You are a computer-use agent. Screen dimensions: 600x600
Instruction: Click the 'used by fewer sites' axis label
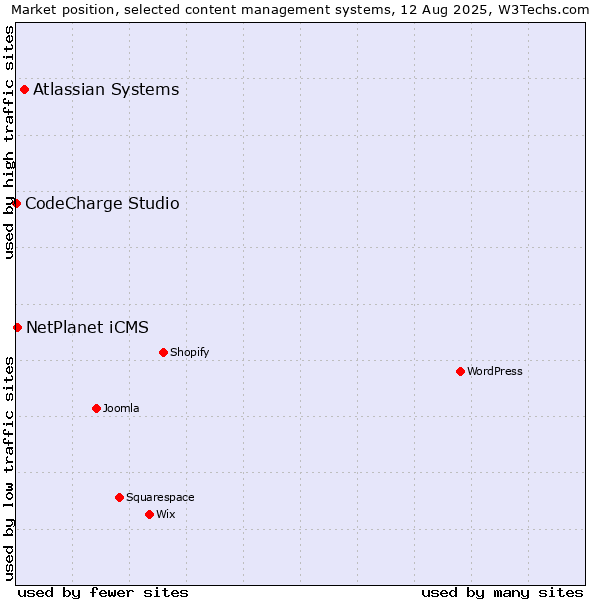tap(103, 593)
